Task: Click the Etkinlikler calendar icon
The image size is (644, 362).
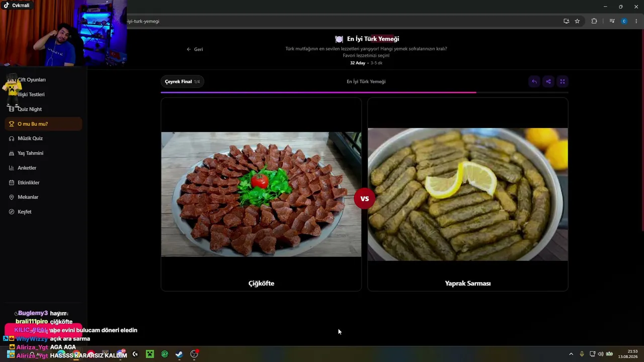Action: pyautogui.click(x=12, y=183)
